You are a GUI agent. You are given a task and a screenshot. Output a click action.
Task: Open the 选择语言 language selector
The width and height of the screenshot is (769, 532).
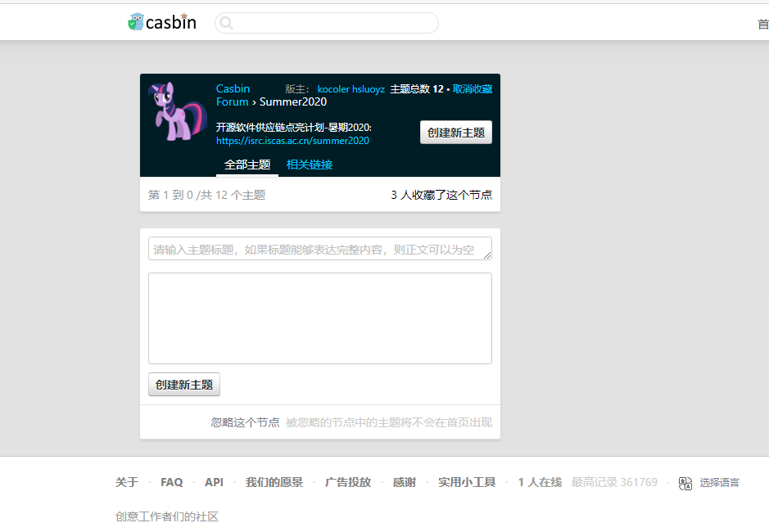click(x=719, y=482)
